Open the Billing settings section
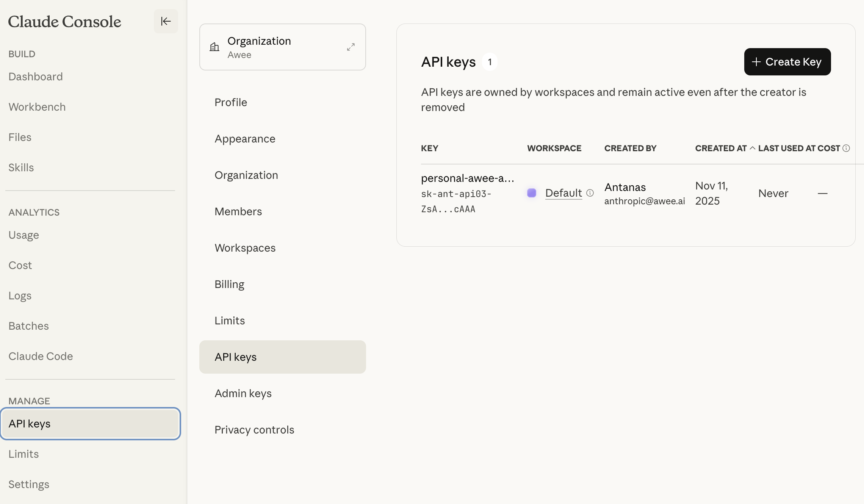The image size is (864, 504). (229, 284)
